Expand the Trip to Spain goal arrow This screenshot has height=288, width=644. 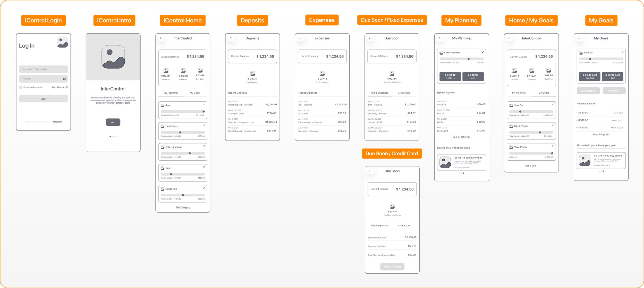pos(553,125)
